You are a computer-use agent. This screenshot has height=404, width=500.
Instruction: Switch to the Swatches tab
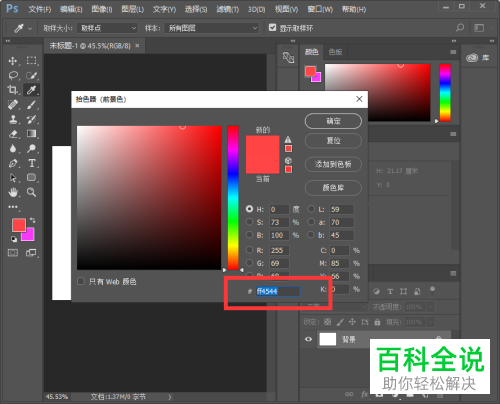click(335, 52)
